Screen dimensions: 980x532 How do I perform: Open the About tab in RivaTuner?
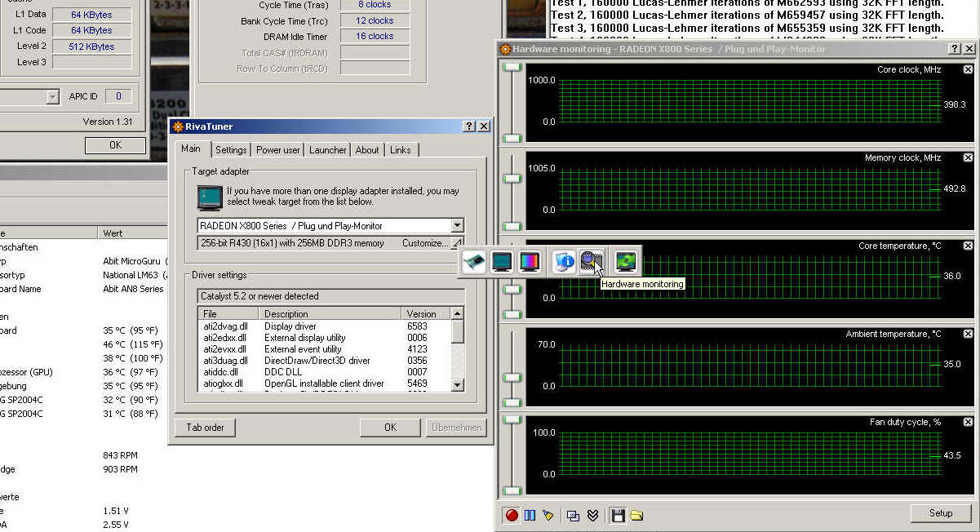coord(367,150)
